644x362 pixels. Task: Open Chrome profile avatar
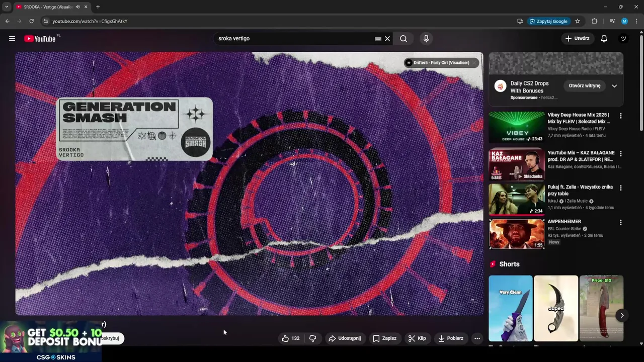coord(624,21)
